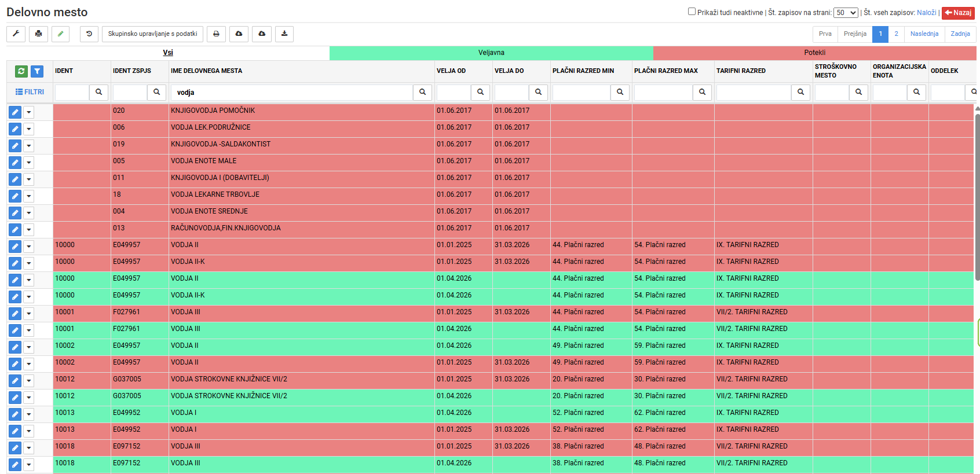Jump to Zadnja page
980x474 pixels.
point(960,34)
